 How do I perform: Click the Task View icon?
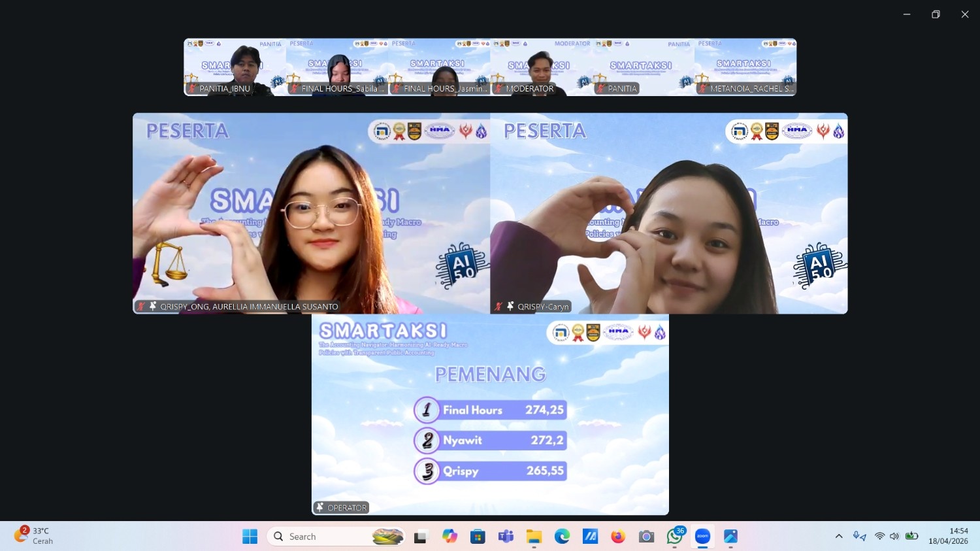[421, 537]
